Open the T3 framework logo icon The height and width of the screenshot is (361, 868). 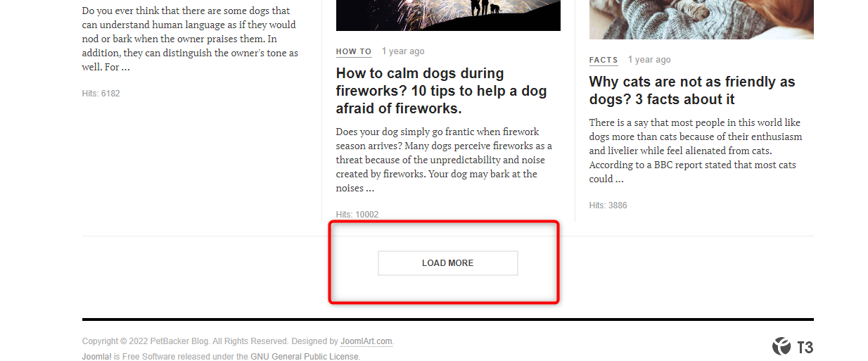793,346
